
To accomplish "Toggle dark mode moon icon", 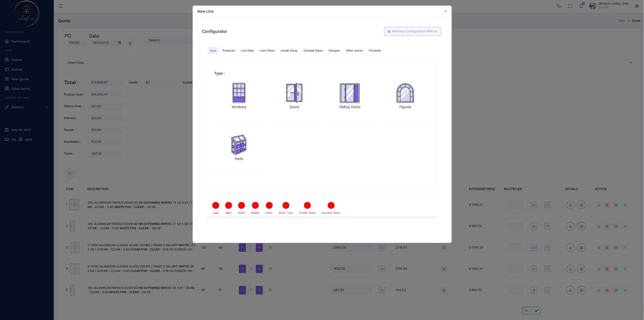I will click(x=559, y=6).
